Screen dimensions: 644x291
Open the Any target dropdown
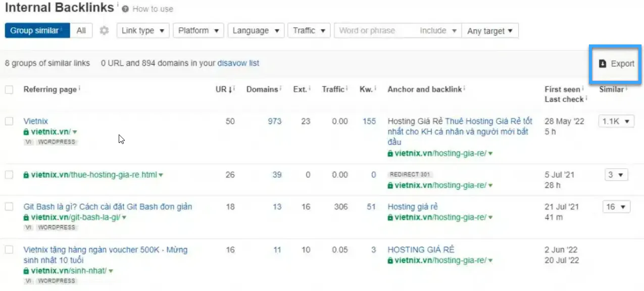click(x=489, y=31)
